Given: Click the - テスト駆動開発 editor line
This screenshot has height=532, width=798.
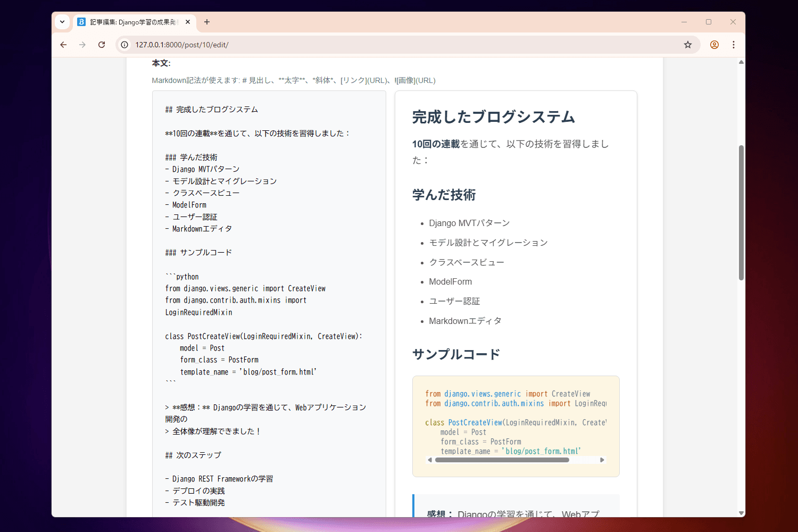Looking at the screenshot, I should 195,503.
